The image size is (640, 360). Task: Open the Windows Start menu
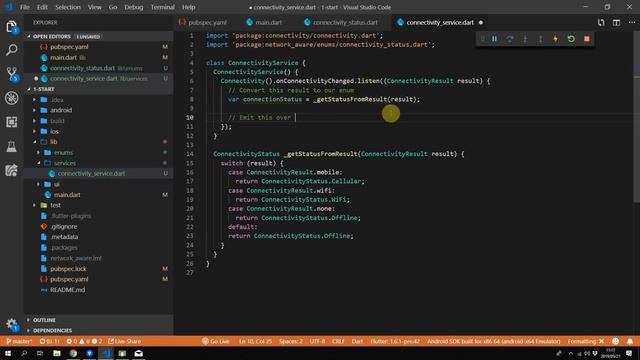tap(8, 353)
